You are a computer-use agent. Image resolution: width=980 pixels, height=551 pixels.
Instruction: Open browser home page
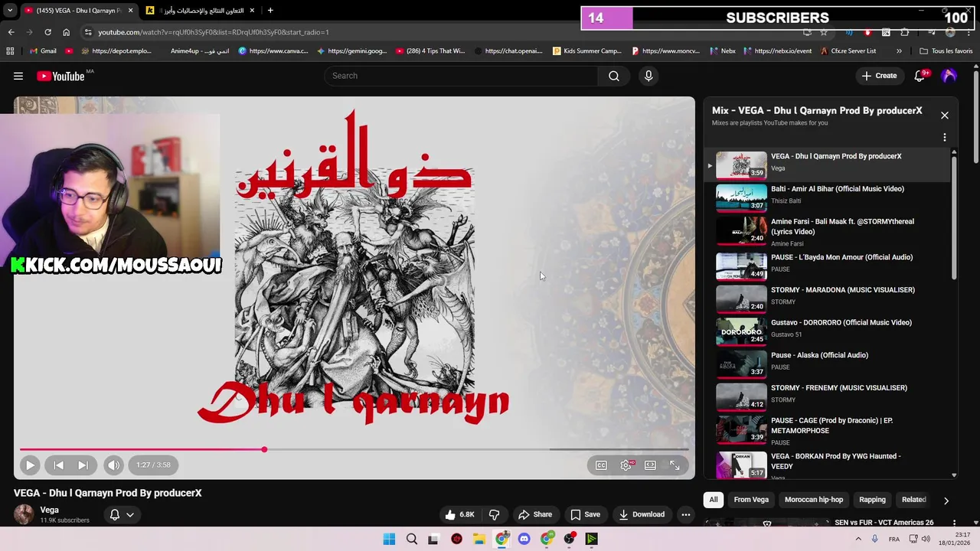pyautogui.click(x=66, y=32)
